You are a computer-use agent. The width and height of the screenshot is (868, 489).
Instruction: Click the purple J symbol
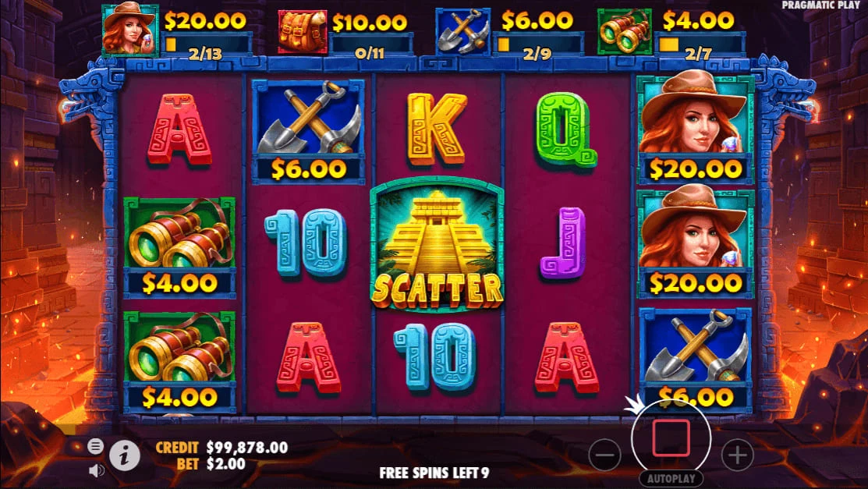point(564,243)
